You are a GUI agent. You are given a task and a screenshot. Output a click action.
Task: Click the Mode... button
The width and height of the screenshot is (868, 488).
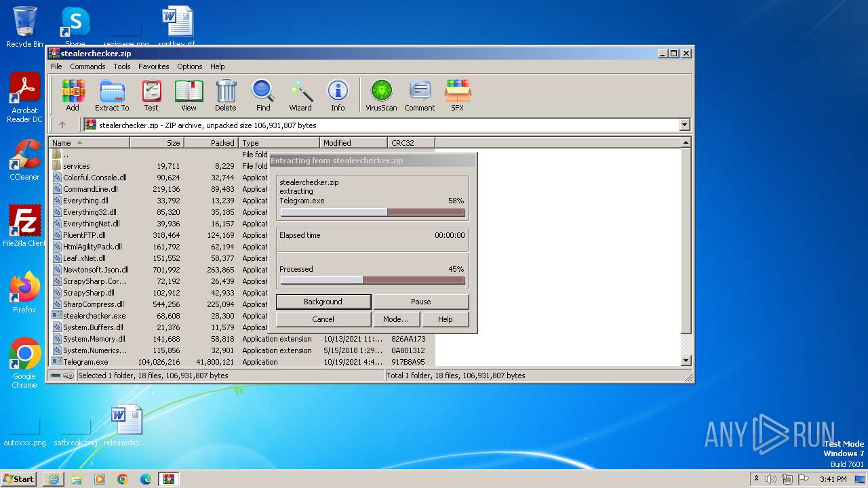(396, 319)
